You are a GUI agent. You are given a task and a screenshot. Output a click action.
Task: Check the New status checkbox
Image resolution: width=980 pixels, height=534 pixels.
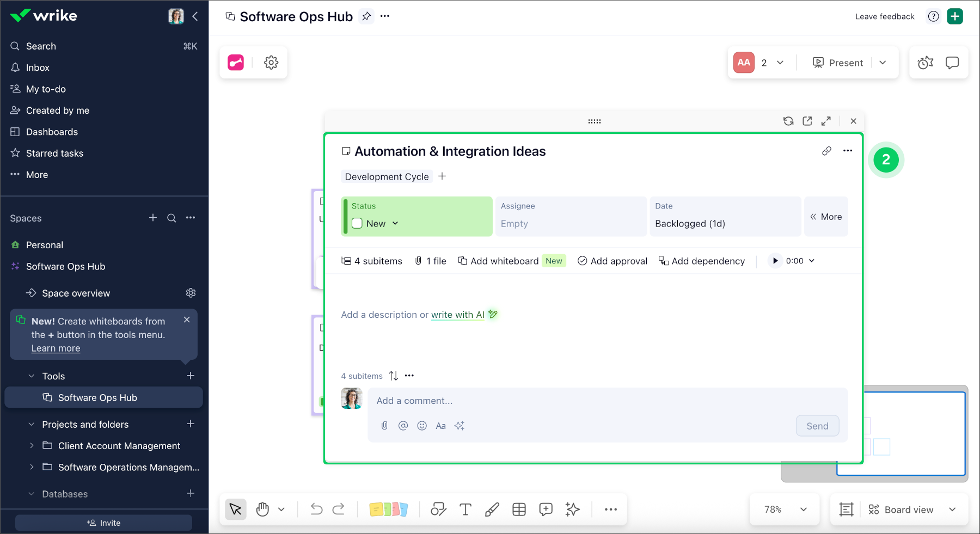[x=357, y=224]
